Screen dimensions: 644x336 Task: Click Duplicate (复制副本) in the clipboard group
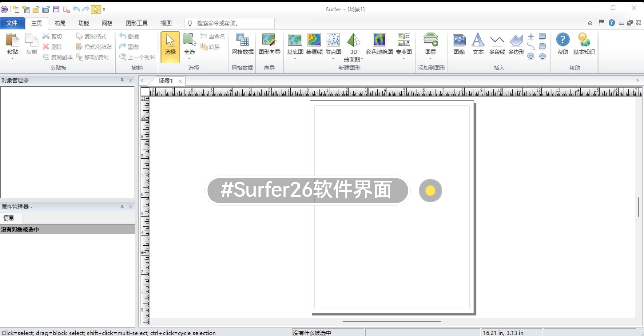point(58,57)
